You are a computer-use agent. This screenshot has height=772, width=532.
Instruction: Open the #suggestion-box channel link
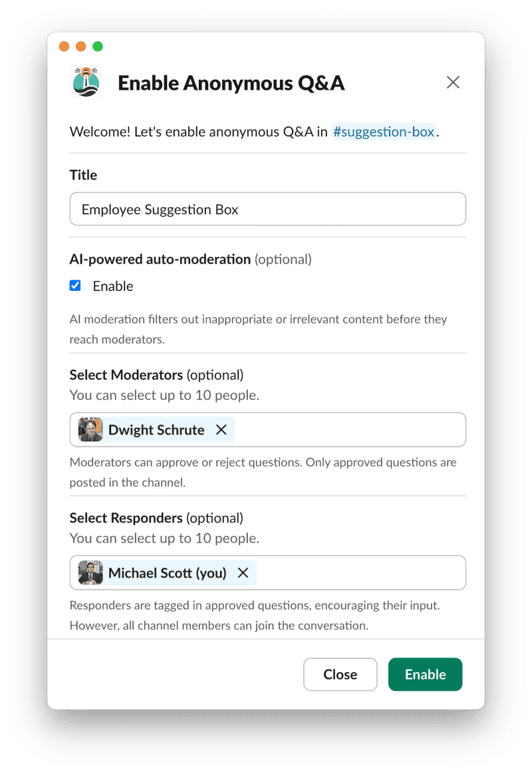point(384,132)
